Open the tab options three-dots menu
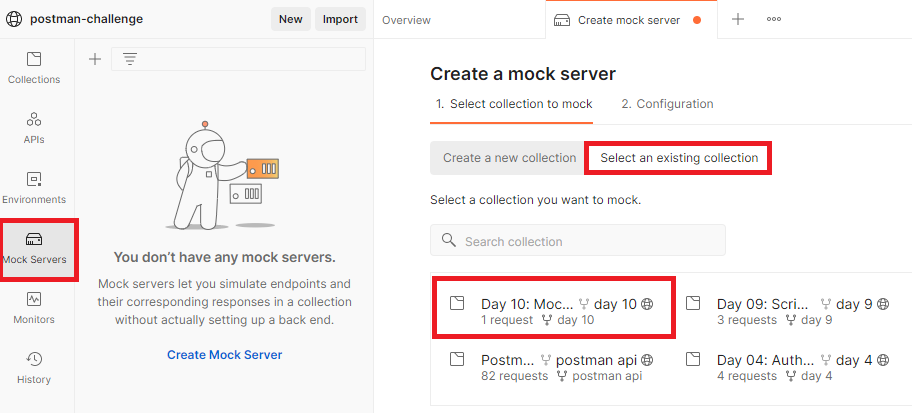Viewport: 912px width, 413px height. pos(774,19)
